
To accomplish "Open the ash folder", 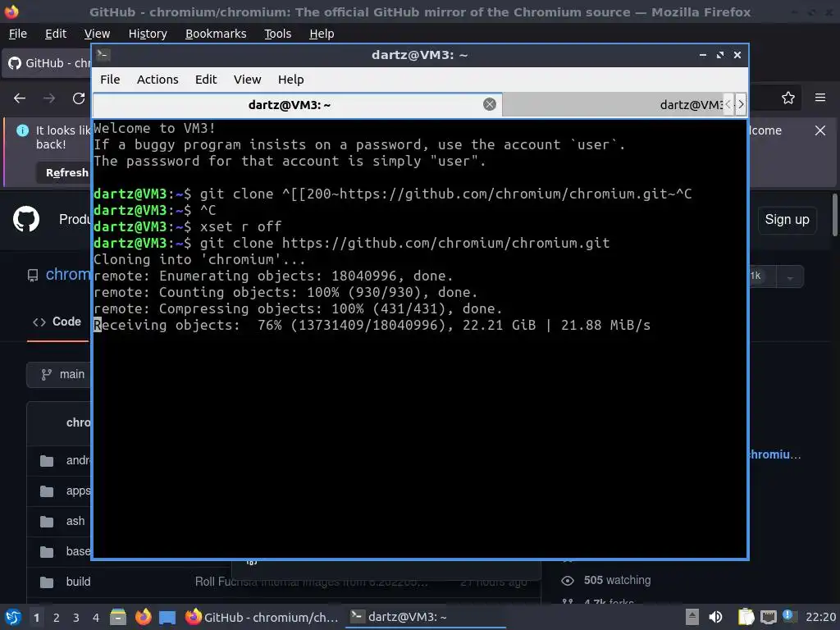I will (x=75, y=521).
